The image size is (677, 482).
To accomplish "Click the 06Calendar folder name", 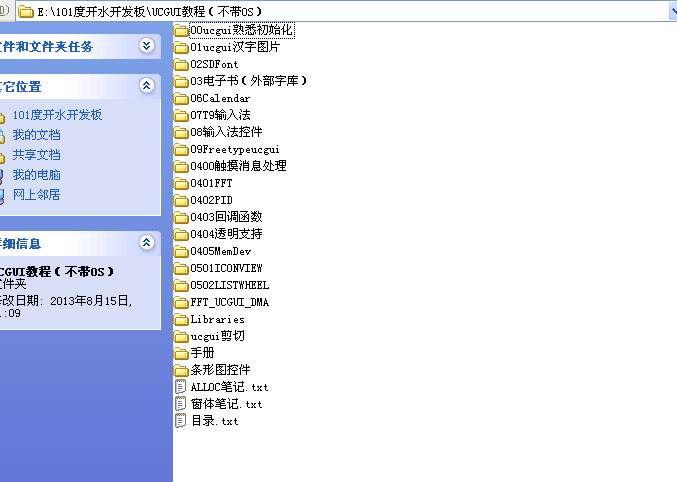I will tap(220, 98).
